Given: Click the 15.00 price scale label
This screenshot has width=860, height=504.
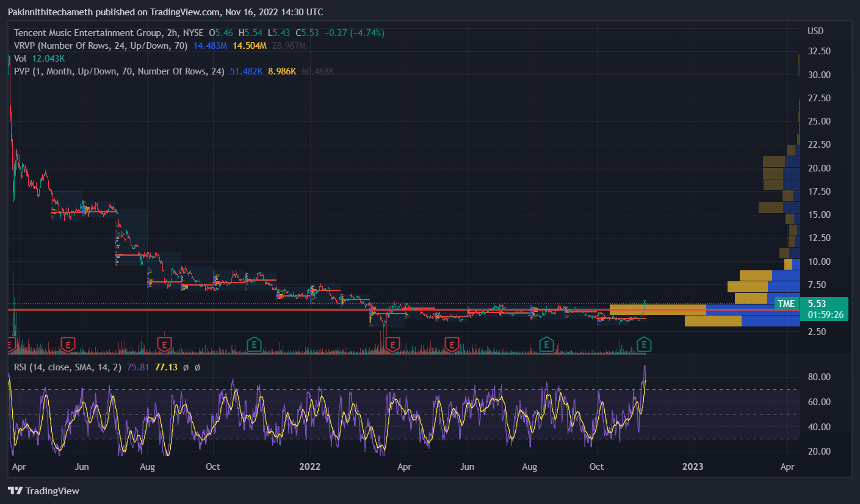Looking at the screenshot, I should (818, 215).
